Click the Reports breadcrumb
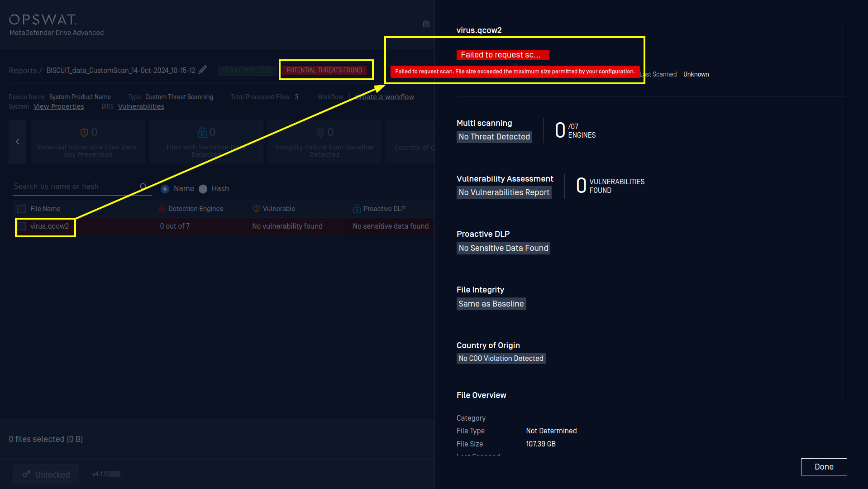868x489 pixels. click(23, 71)
